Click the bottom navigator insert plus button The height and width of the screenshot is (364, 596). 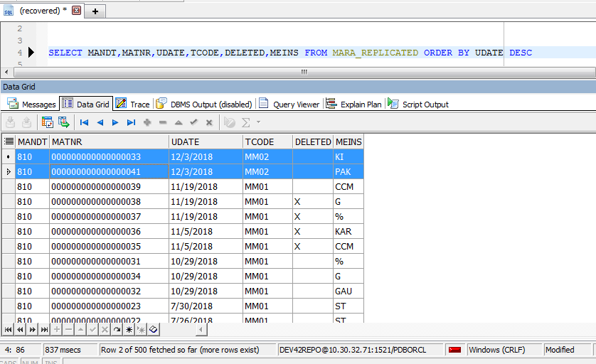tap(57, 329)
